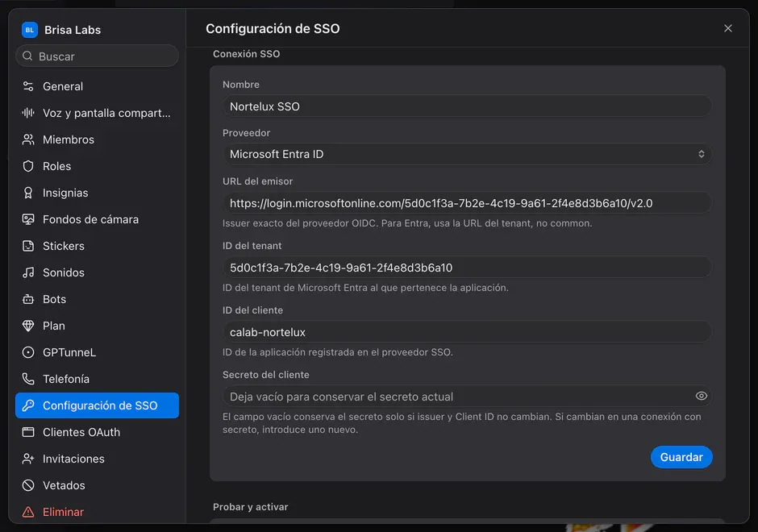Click the Plan diamond icon
The image size is (758, 532).
click(28, 326)
